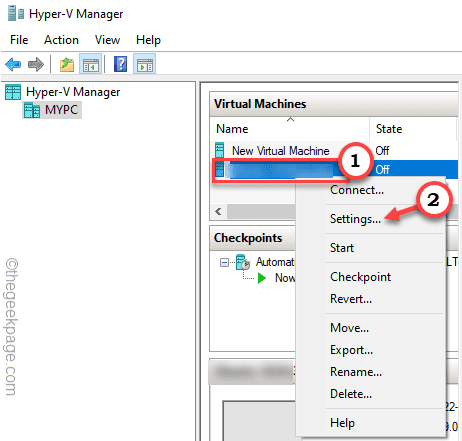Viewport: 462px width, 441px height.
Task: Click the Back arrow toolbar icon
Action: pyautogui.click(x=13, y=64)
